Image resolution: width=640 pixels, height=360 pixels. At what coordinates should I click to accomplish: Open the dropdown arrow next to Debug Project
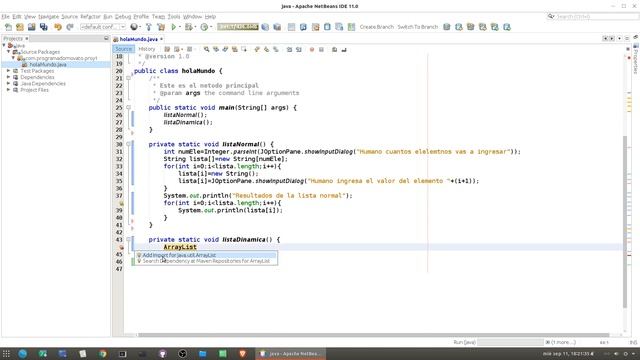pos(196,27)
